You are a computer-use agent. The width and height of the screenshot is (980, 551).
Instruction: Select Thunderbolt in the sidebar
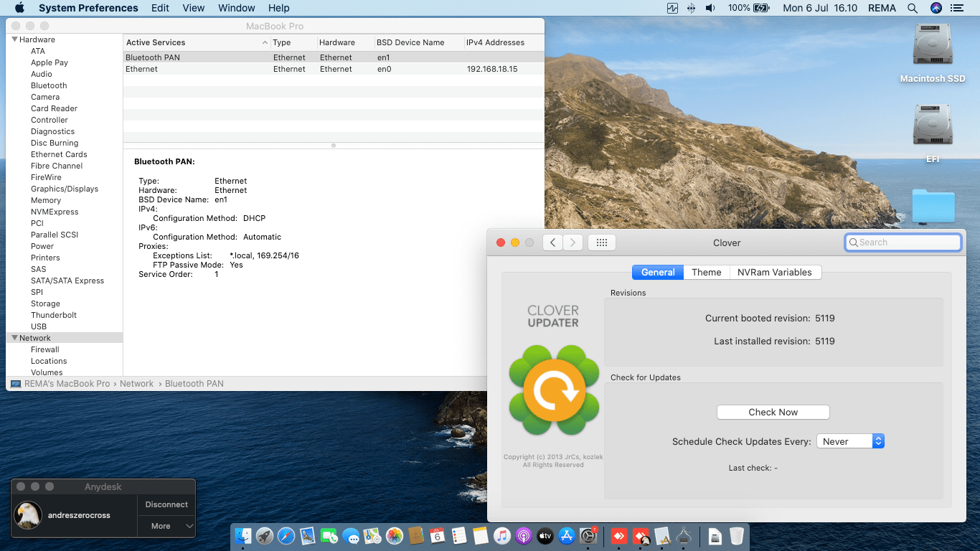(54, 315)
